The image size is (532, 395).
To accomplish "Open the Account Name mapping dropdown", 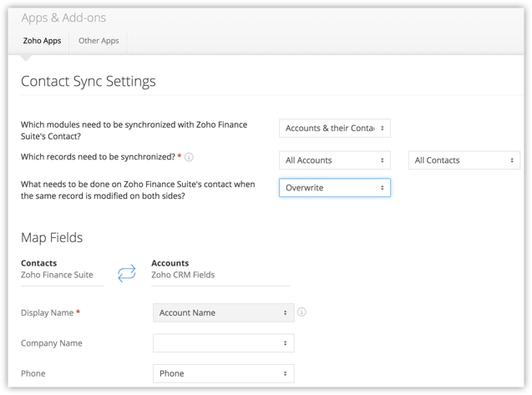I will (x=223, y=313).
